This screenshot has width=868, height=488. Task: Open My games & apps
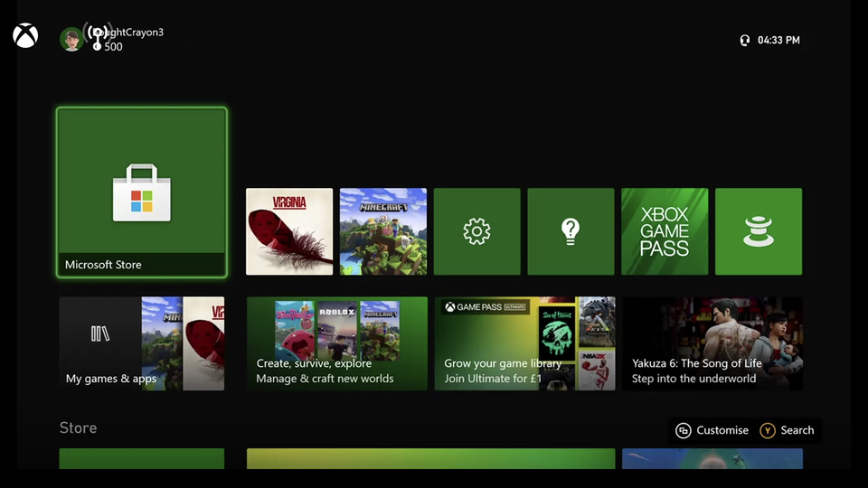click(142, 343)
